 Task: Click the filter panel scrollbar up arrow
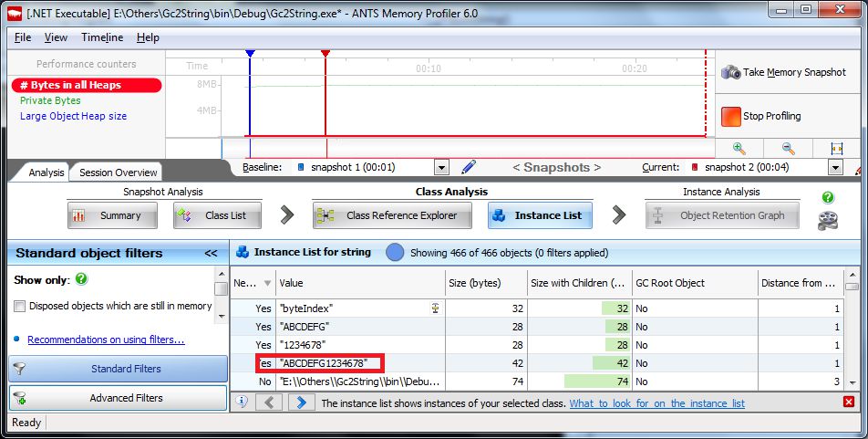click(222, 274)
